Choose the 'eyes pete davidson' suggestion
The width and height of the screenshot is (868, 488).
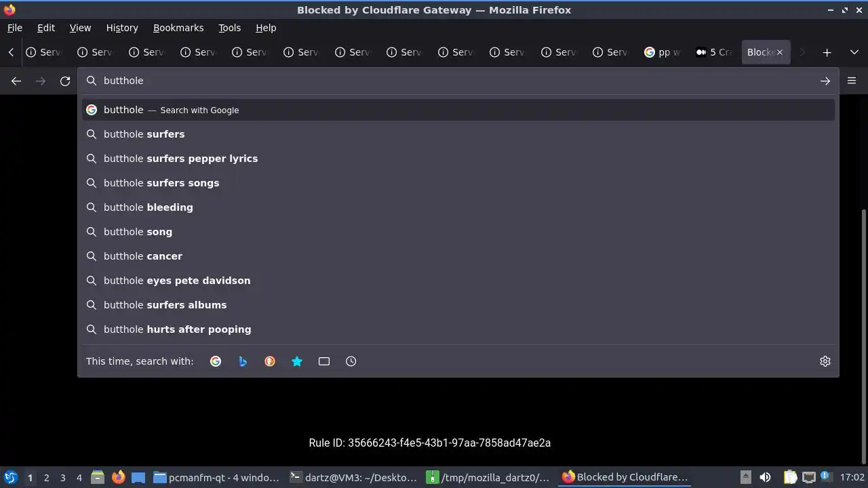pyautogui.click(x=458, y=281)
